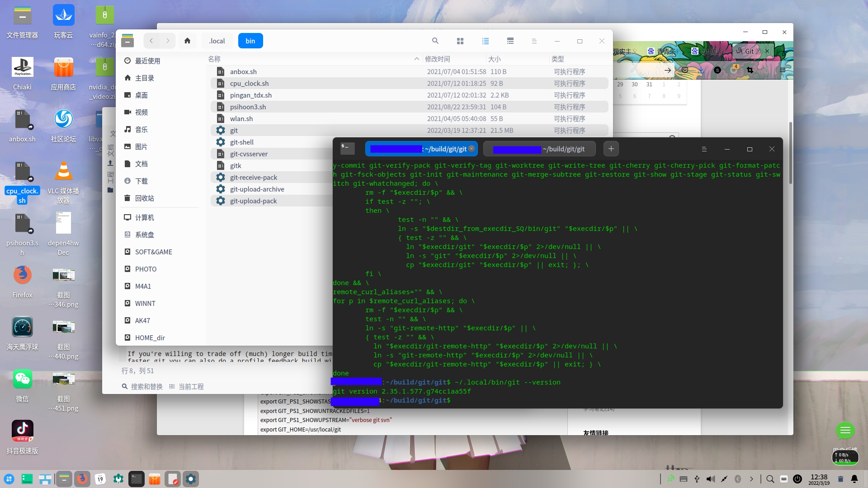Open 下载 folder in sidebar
868x488 pixels.
[x=141, y=181]
